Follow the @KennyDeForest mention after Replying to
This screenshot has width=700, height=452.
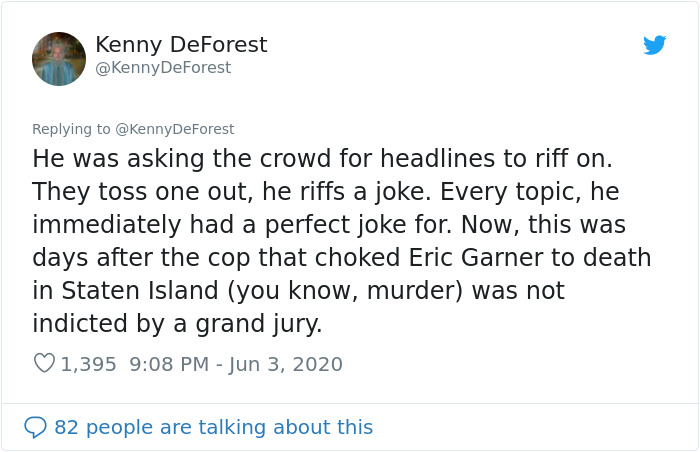(x=175, y=129)
